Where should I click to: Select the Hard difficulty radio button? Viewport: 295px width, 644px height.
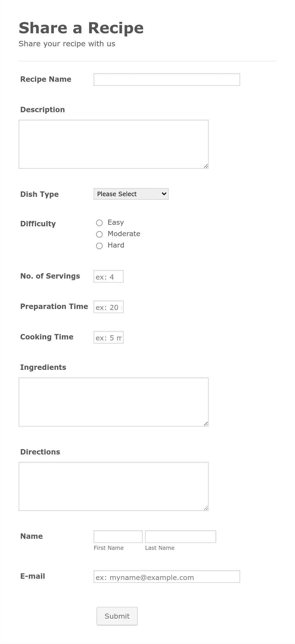pyautogui.click(x=99, y=246)
